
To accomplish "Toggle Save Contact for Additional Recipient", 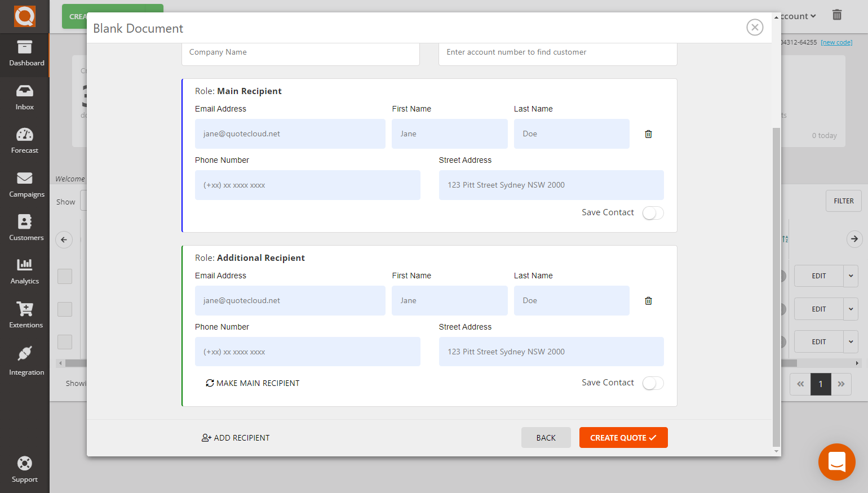I will coord(653,383).
